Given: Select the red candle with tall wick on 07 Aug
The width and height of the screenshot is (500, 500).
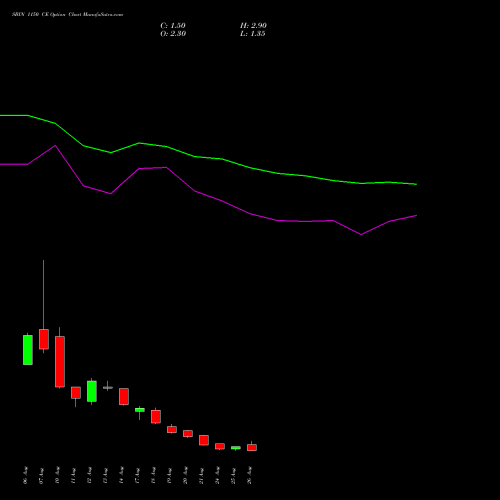Looking at the screenshot, I should tap(44, 339).
